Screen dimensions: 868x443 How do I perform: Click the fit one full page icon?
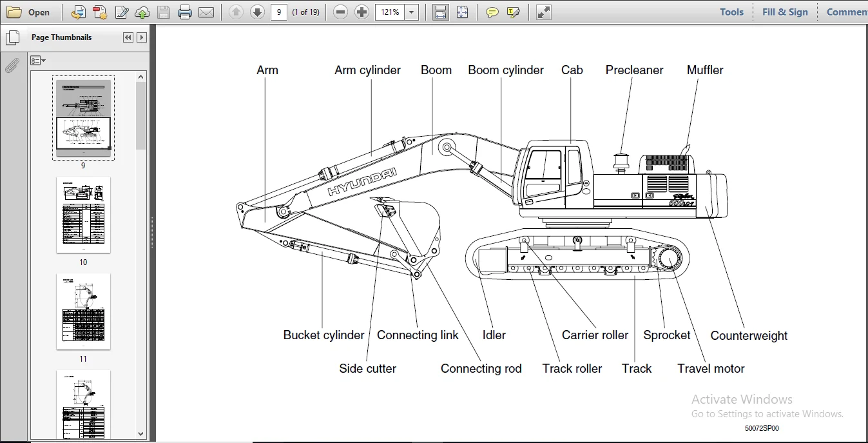[462, 12]
